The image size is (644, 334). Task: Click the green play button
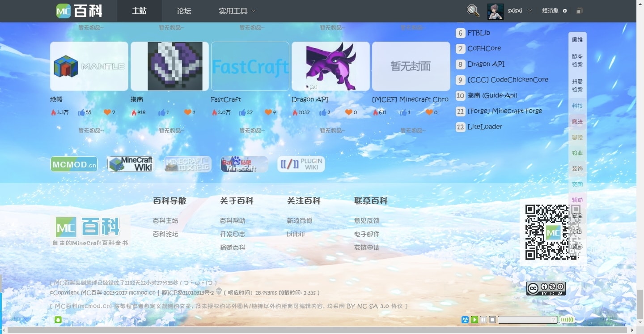pyautogui.click(x=474, y=320)
